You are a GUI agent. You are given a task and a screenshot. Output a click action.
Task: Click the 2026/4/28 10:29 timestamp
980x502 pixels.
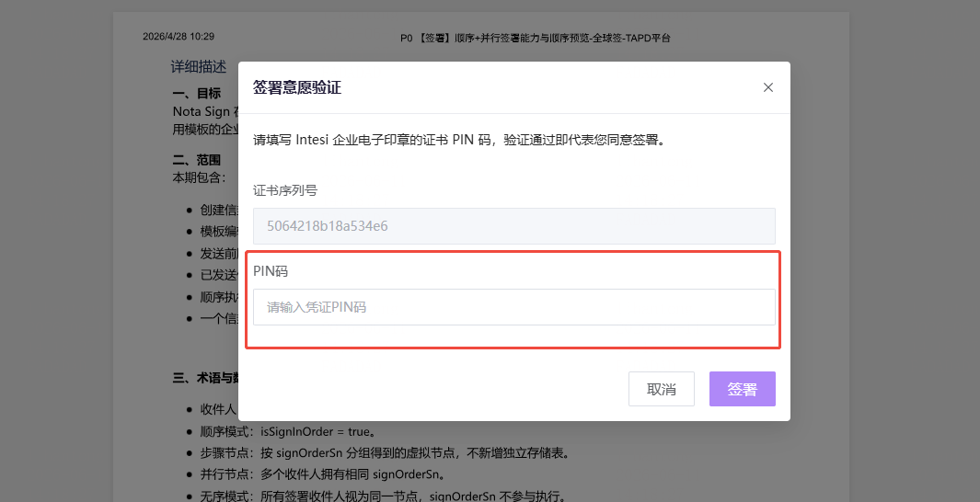[179, 36]
